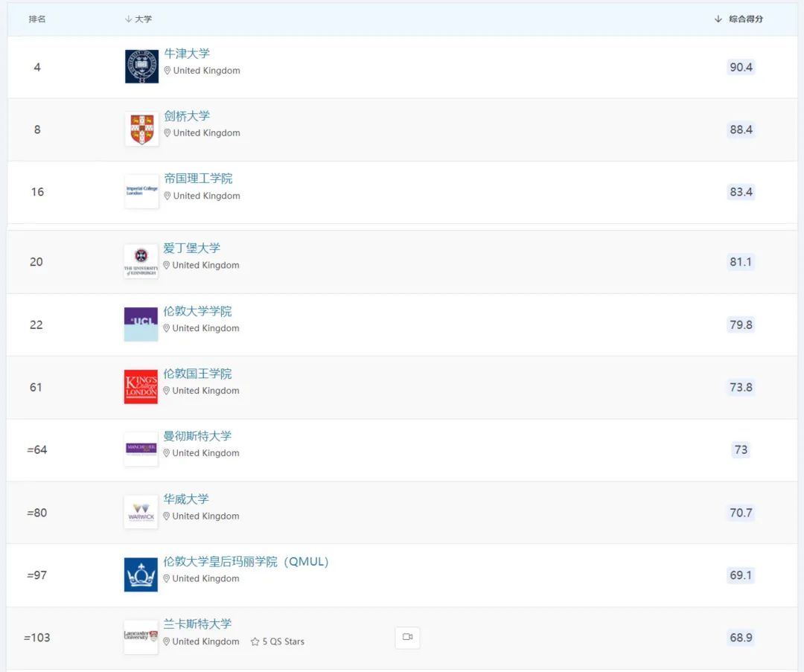Click location pin icon under 牛津大学
Image resolution: width=804 pixels, height=672 pixels.
point(167,71)
